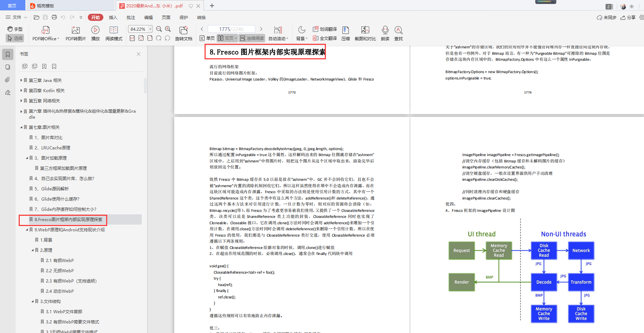Activate the select tool (选择)
The width and height of the screenshot is (644, 333).
coord(15,38)
